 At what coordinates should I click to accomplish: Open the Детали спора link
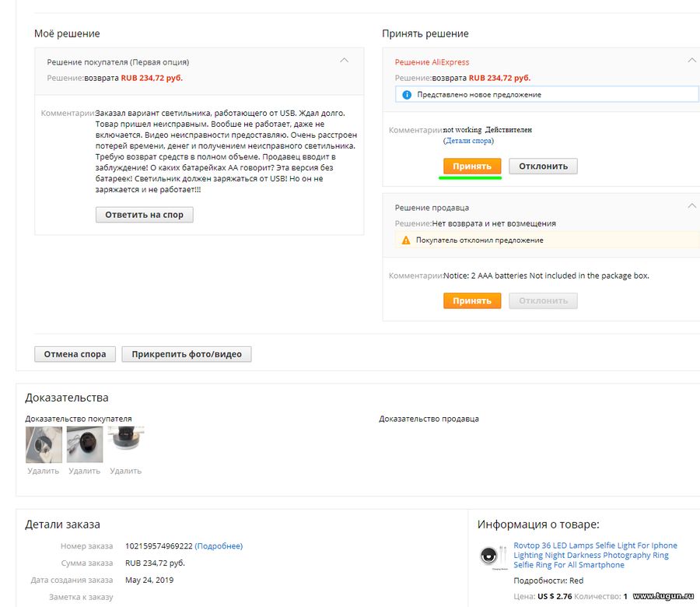[468, 141]
